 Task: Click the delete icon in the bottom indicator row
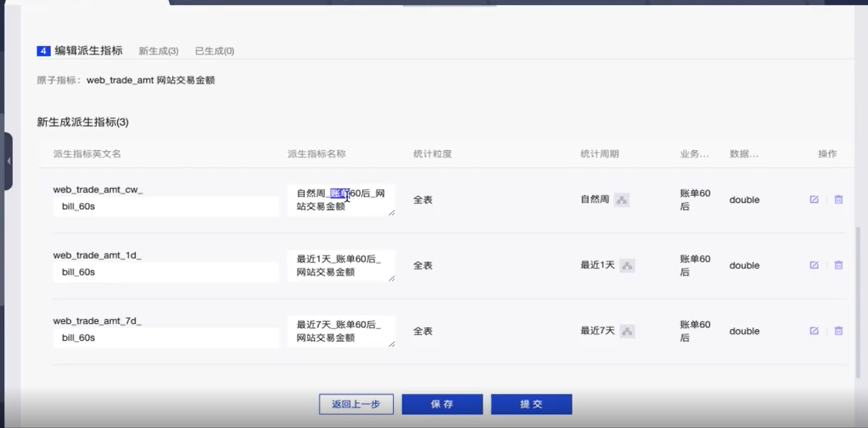tap(838, 331)
